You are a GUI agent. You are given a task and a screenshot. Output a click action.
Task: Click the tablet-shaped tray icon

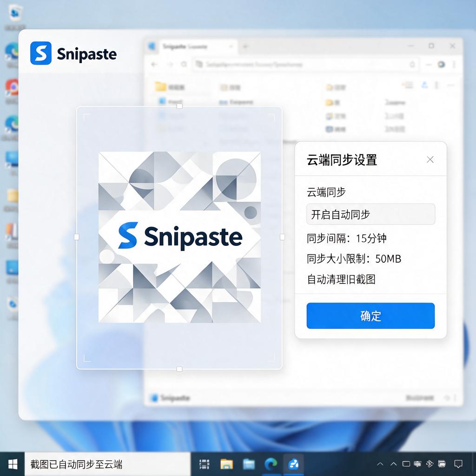(406, 464)
